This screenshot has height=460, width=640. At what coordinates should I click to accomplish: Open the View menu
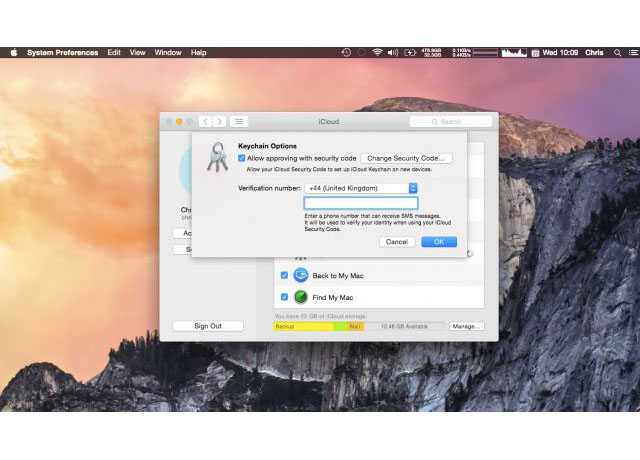click(138, 53)
